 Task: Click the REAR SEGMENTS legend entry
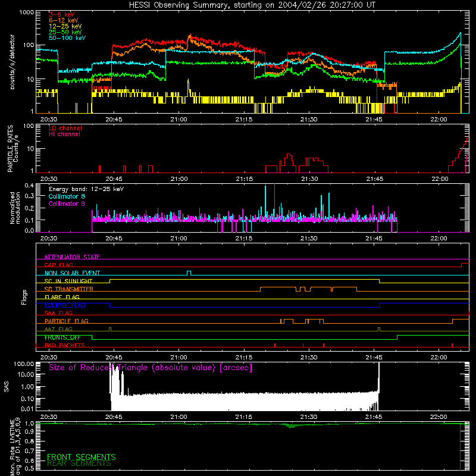point(79,464)
